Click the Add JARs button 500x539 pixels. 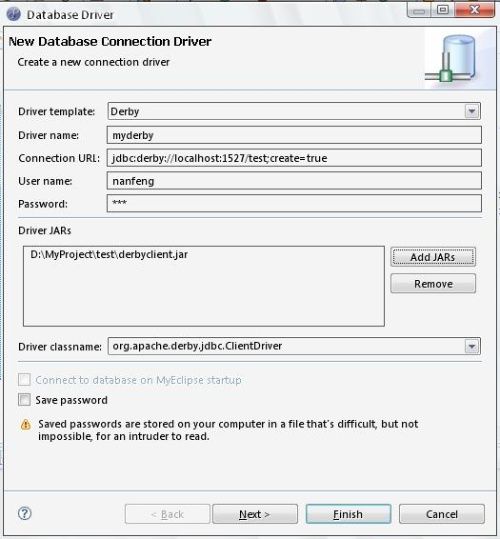tap(433, 257)
